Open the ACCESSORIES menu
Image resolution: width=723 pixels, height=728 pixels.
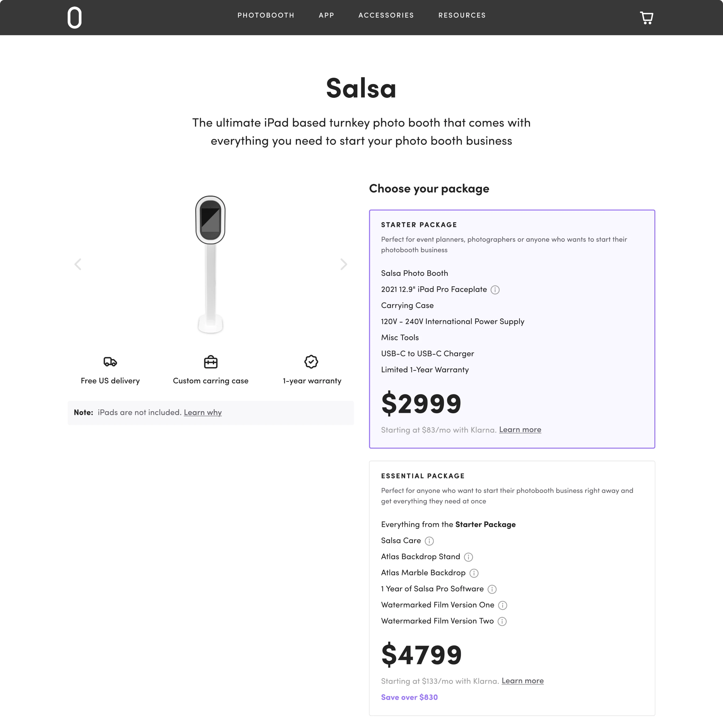pos(386,15)
